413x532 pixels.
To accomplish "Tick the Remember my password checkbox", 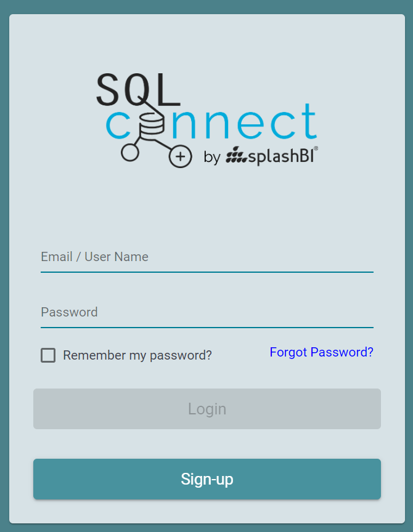I will 48,355.
